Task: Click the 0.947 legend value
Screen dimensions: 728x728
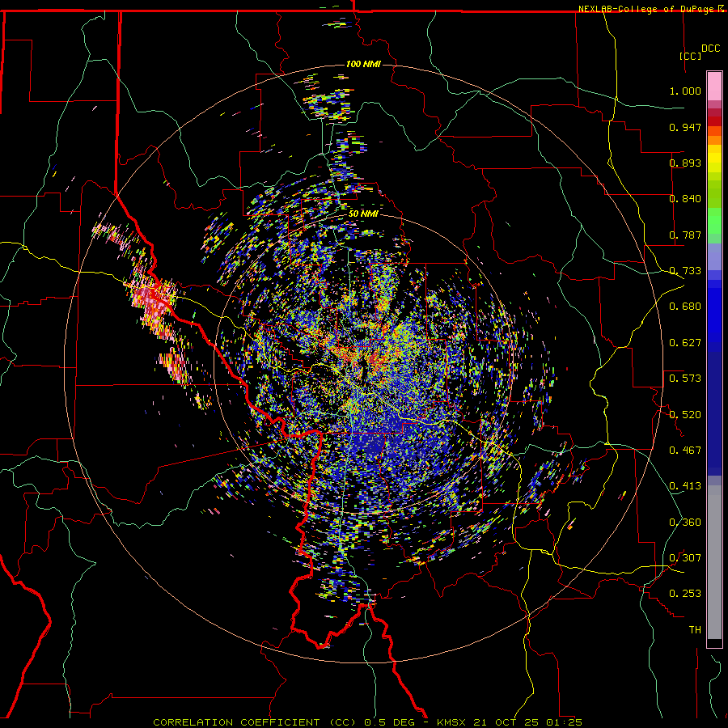Action: coord(685,127)
